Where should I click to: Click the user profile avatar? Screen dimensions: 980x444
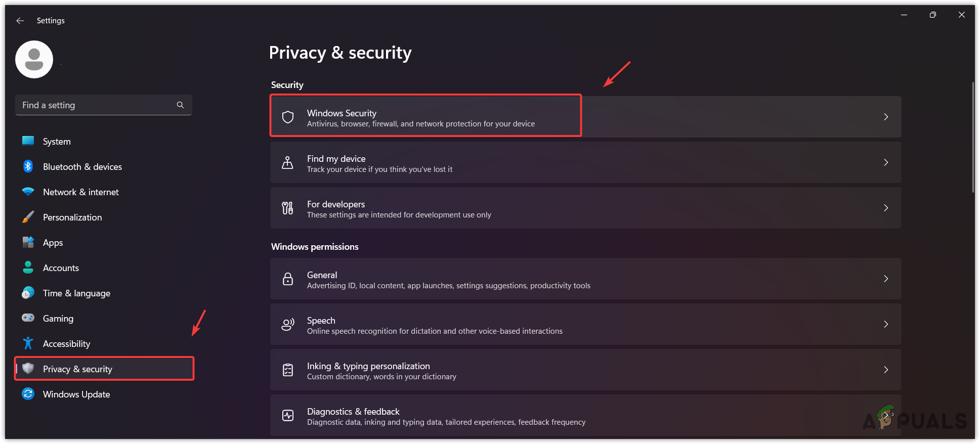34,60
